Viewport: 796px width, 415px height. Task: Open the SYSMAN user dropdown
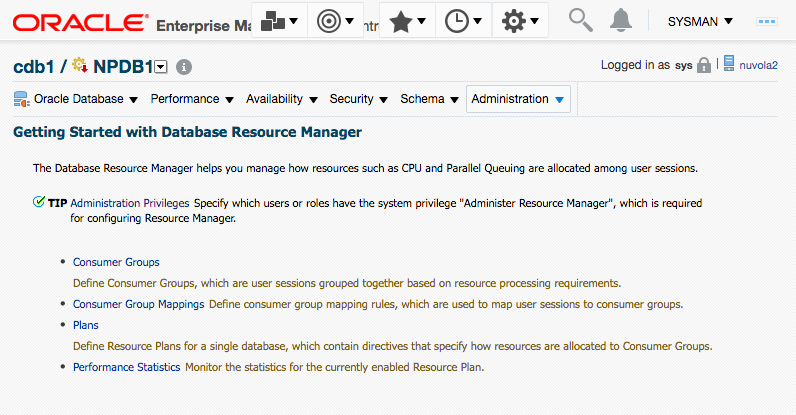click(x=700, y=21)
